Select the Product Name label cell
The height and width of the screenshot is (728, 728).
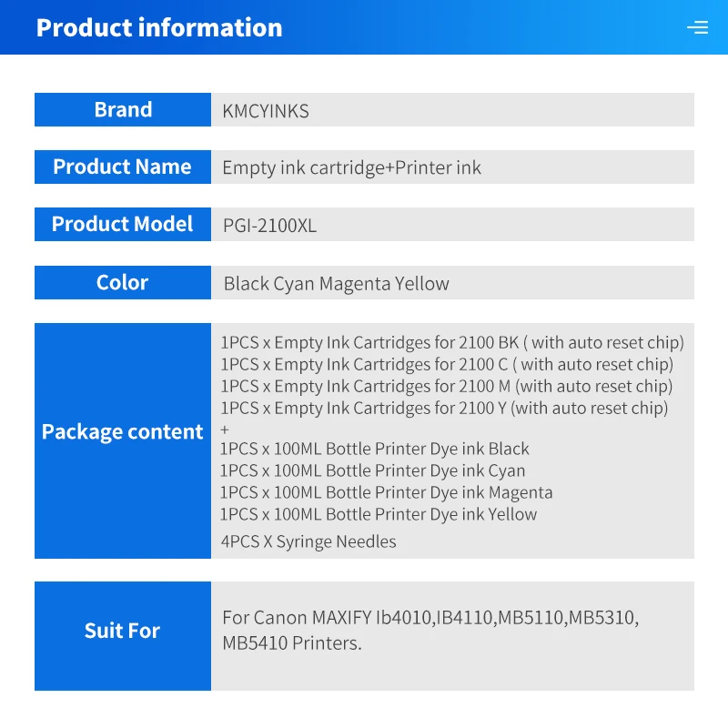click(123, 167)
